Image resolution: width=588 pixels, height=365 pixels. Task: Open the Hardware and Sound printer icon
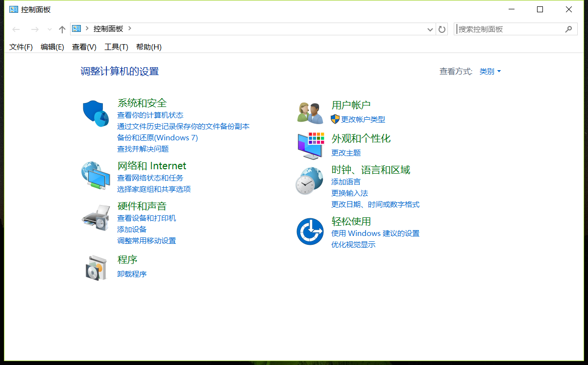click(96, 217)
